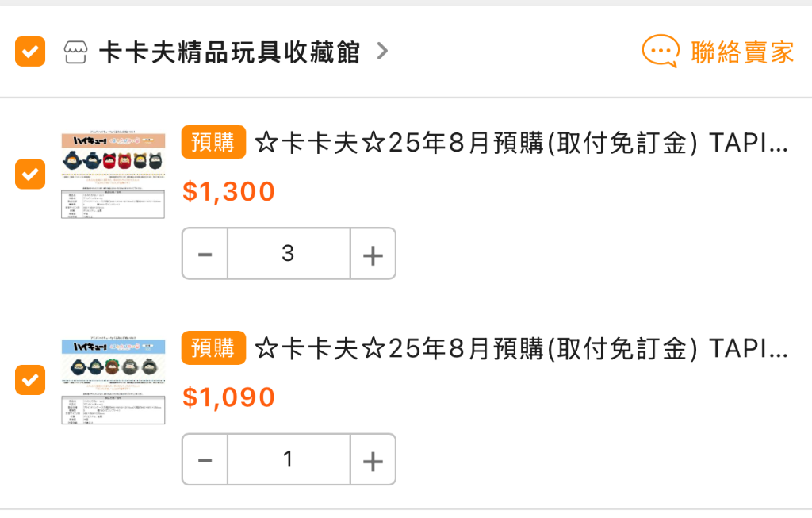
Task: Increase quantity of the $1,300 item
Action: [x=373, y=254]
